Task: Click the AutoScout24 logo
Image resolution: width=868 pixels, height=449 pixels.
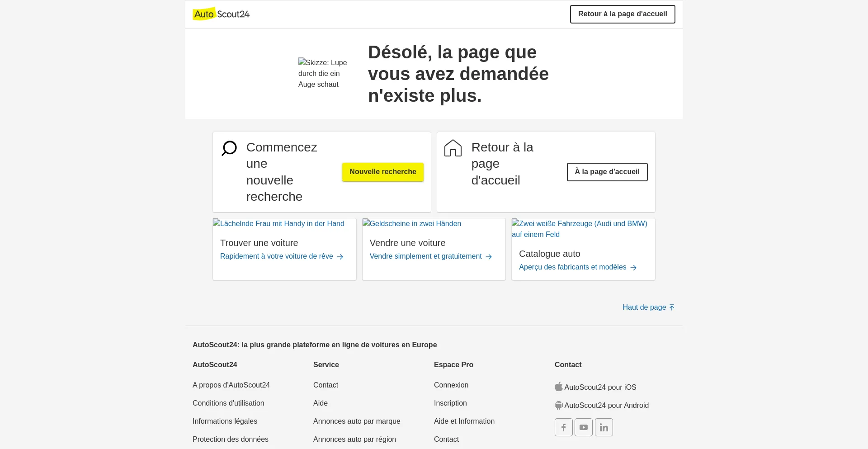Action: click(221, 14)
